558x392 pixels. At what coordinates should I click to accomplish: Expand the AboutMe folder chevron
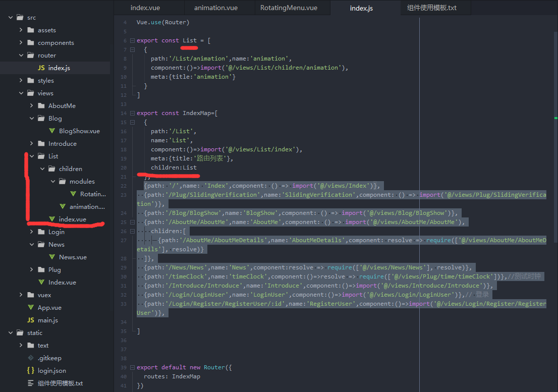32,105
